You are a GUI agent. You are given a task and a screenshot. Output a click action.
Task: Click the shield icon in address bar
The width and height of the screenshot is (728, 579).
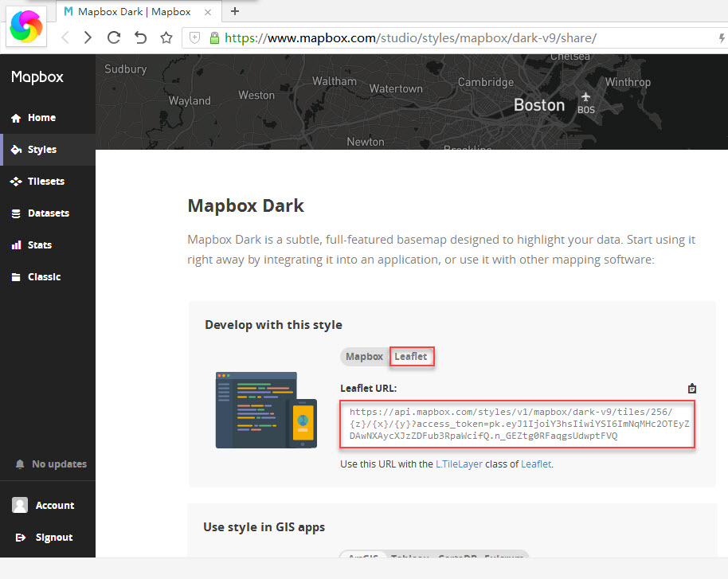(x=194, y=37)
